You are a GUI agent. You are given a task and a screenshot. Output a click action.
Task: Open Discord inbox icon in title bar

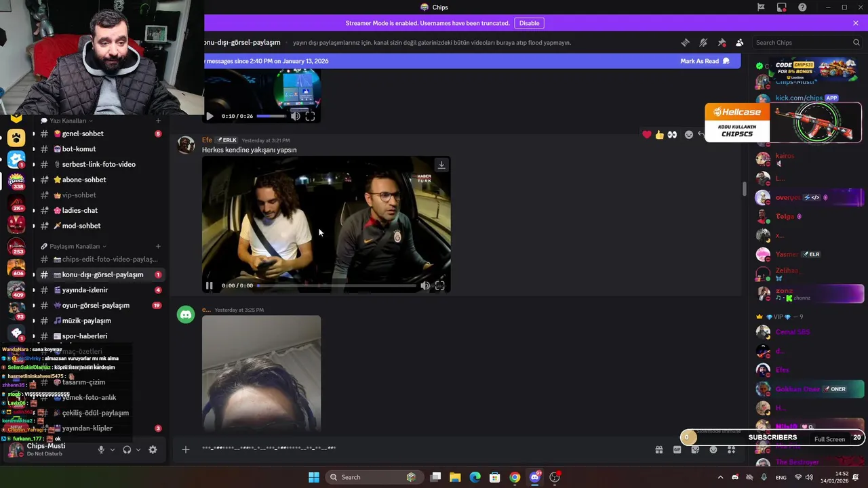click(x=782, y=7)
